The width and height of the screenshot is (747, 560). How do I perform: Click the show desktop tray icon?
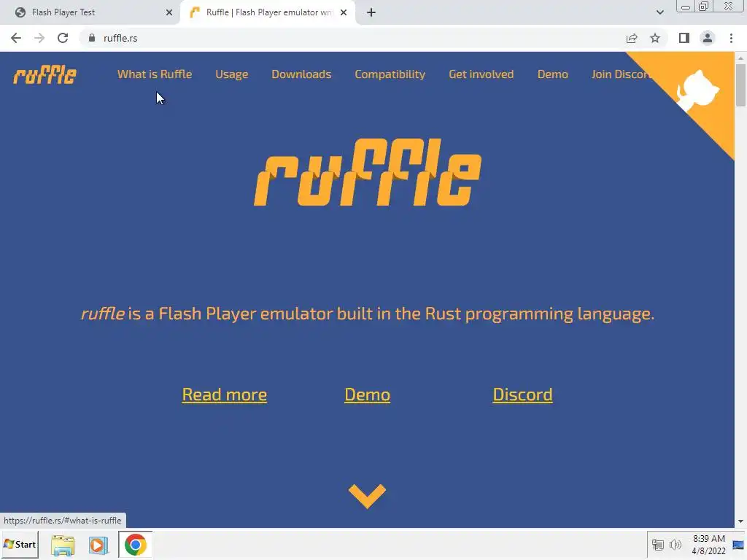click(738, 545)
